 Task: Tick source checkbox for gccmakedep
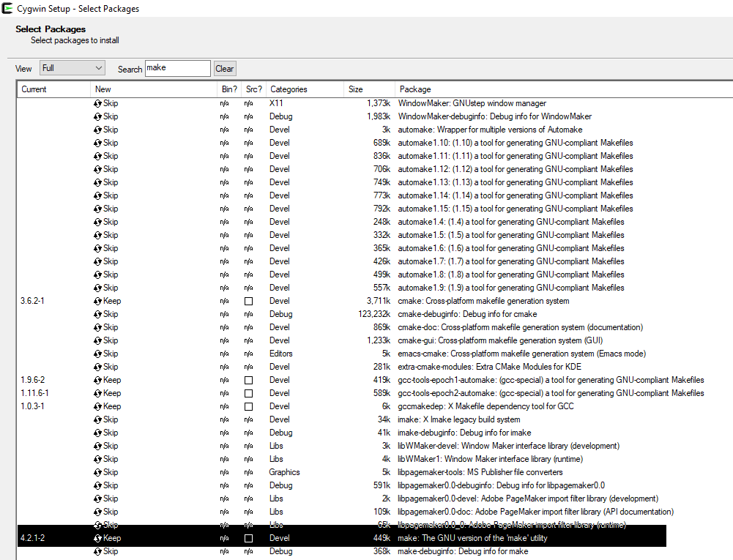(x=249, y=406)
